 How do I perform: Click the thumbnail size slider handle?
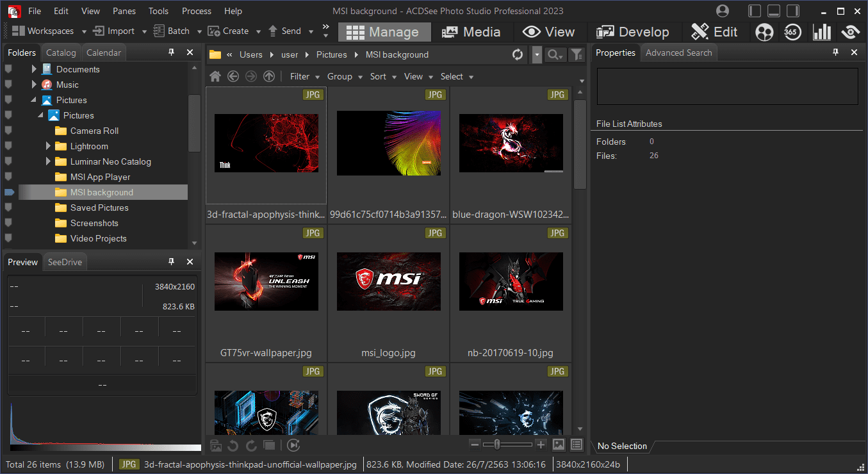[x=496, y=445]
